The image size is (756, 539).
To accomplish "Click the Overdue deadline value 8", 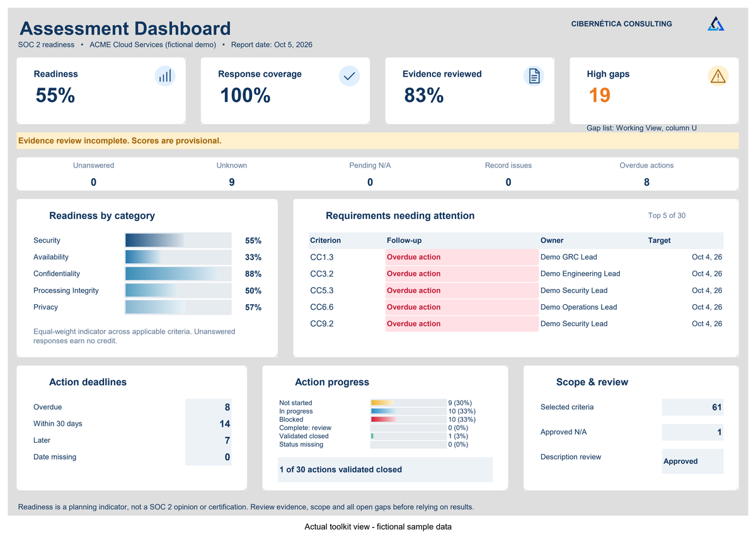I will pyautogui.click(x=209, y=407).
